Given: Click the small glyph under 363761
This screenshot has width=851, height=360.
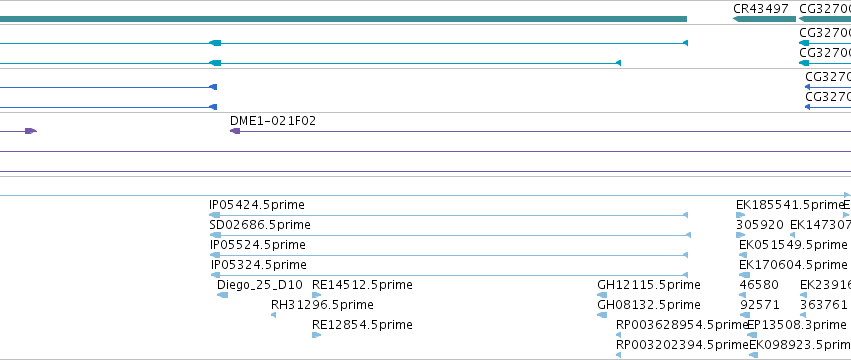Looking at the screenshot, I should (x=803, y=315).
